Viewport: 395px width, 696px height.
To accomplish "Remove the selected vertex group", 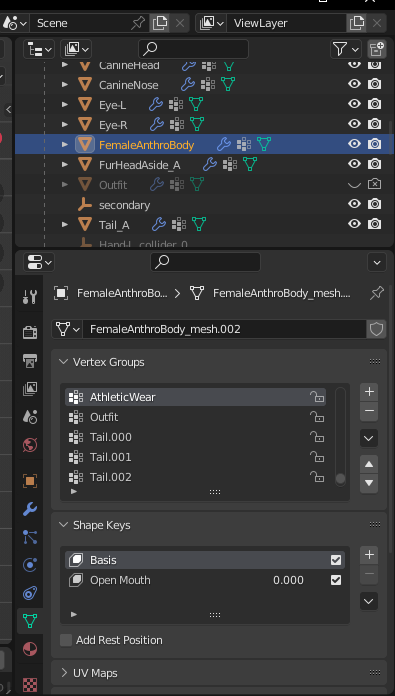I will 369,411.
